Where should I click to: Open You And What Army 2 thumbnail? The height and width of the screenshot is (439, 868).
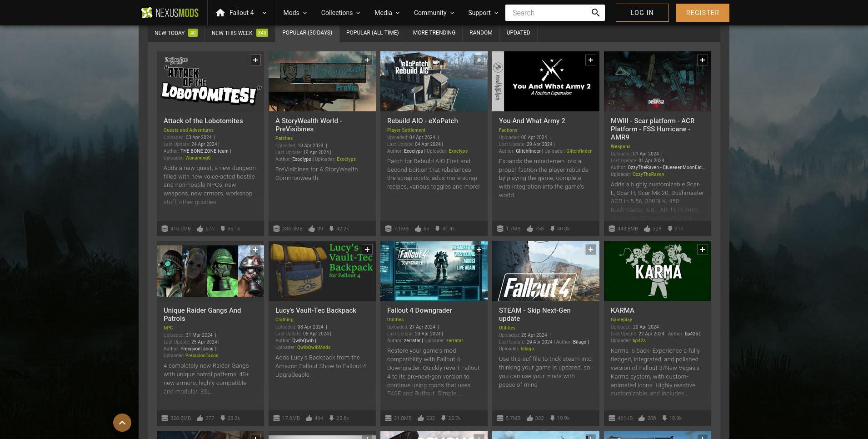[546, 81]
